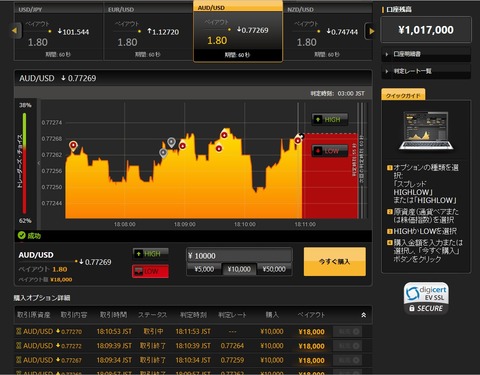This screenshot has height=375, width=480.
Task: Click the hourglass icon of 0.77270 trade row
Action: coord(19,331)
